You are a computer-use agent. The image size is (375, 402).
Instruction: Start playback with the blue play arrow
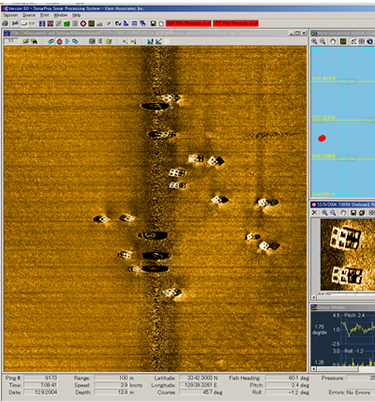pyautogui.click(x=68, y=41)
